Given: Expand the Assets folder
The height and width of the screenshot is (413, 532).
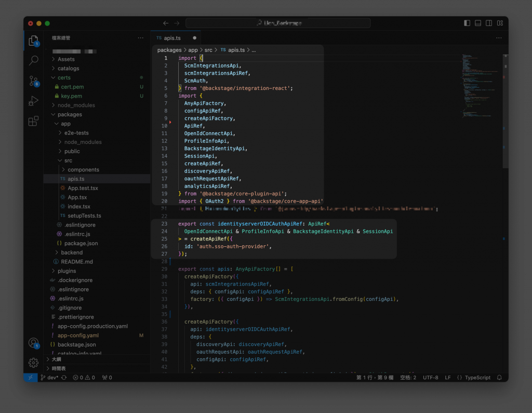Looking at the screenshot, I should (97, 59).
